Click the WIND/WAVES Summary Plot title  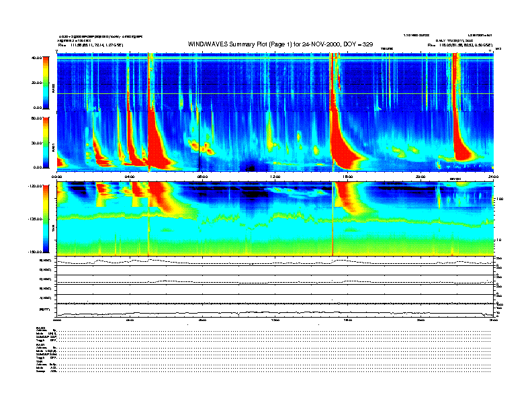point(280,44)
